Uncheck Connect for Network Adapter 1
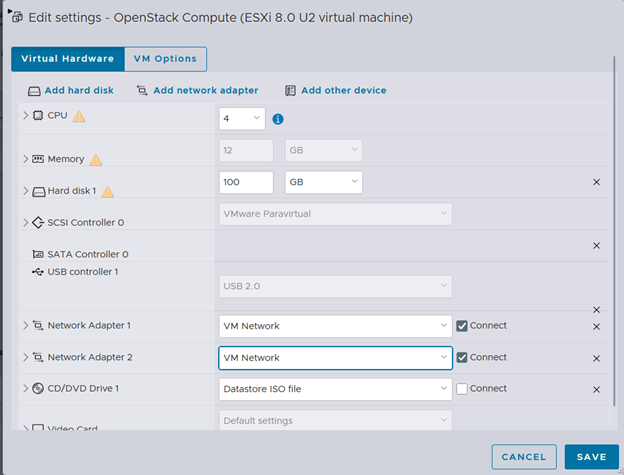The width and height of the screenshot is (624, 475). pos(461,326)
